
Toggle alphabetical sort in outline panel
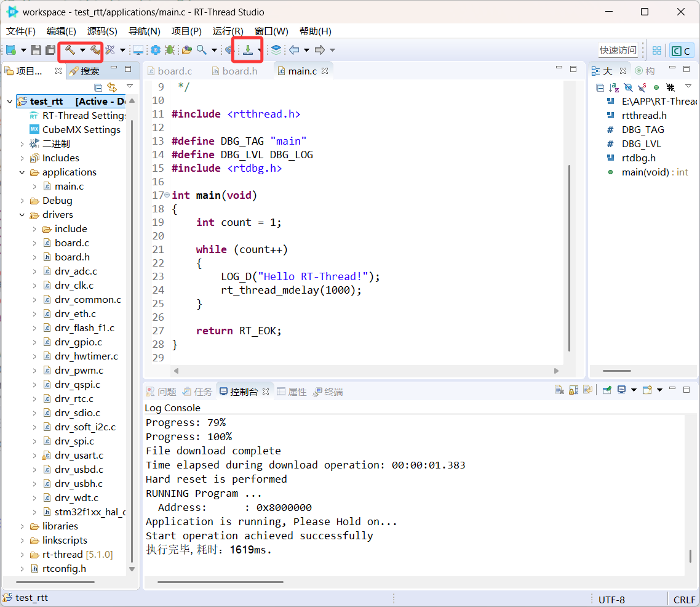pyautogui.click(x=614, y=87)
